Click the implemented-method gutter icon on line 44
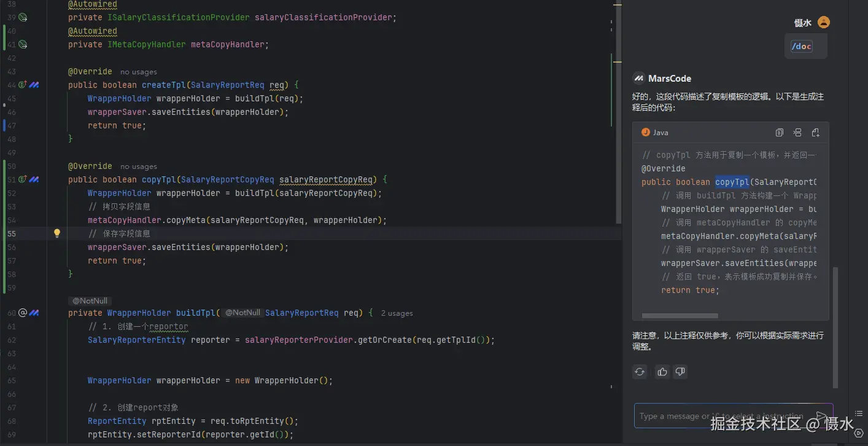Viewport: 868px width, 446px height. point(23,85)
